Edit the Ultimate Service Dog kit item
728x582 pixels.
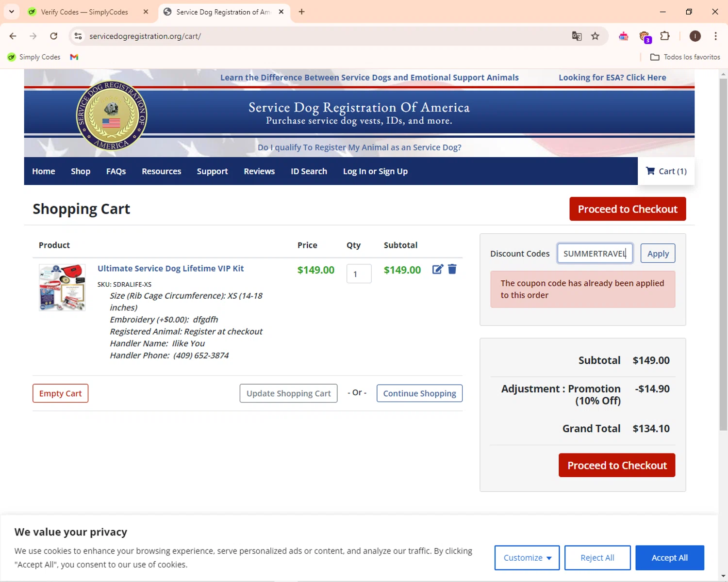(437, 270)
